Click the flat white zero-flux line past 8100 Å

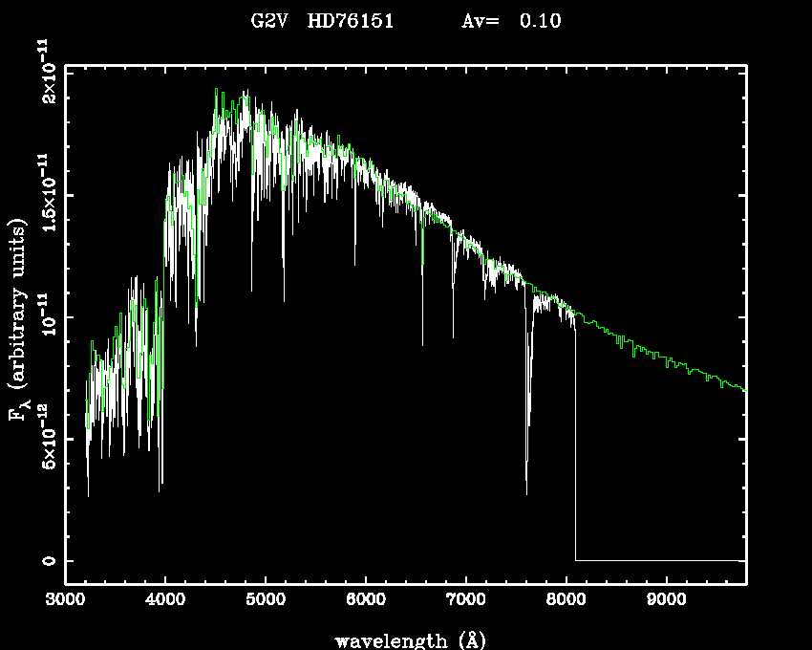pyautogui.click(x=659, y=560)
